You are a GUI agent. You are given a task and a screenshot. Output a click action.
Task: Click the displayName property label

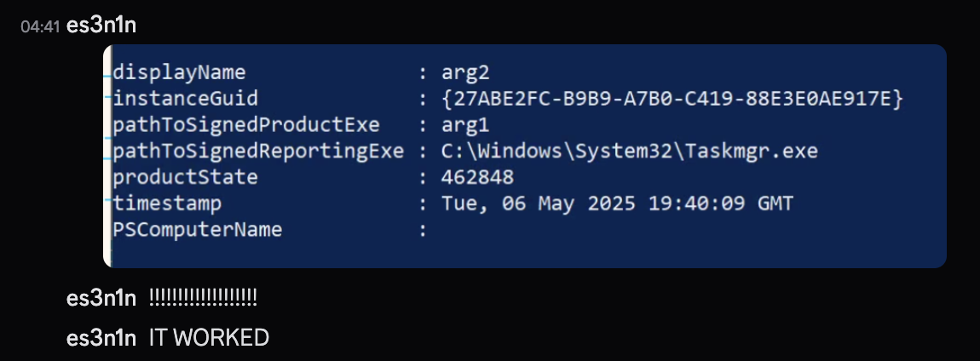coord(179,72)
